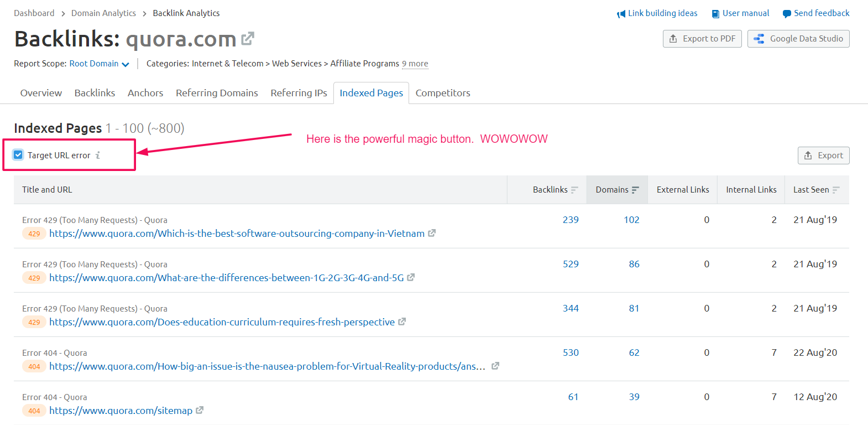Open Google Data Studio button
The width and height of the screenshot is (868, 425).
(x=798, y=39)
